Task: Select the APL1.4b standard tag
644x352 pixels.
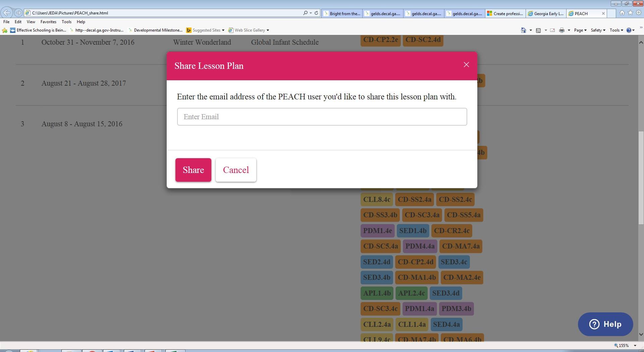Action: 377,293
